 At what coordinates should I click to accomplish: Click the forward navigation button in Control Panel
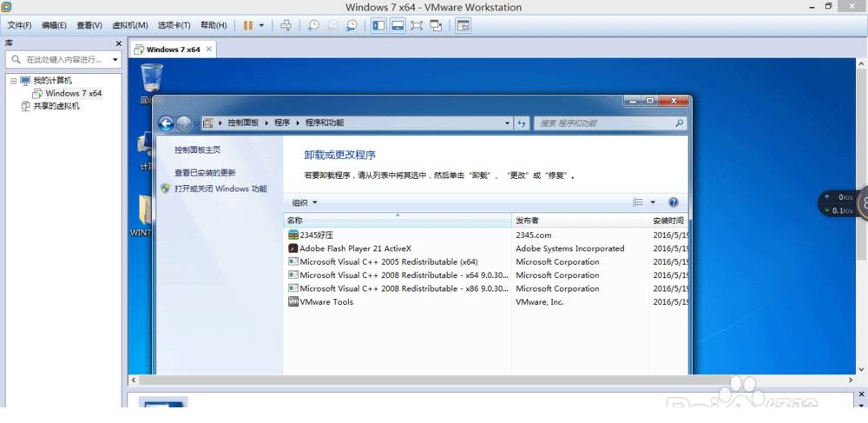(x=184, y=123)
